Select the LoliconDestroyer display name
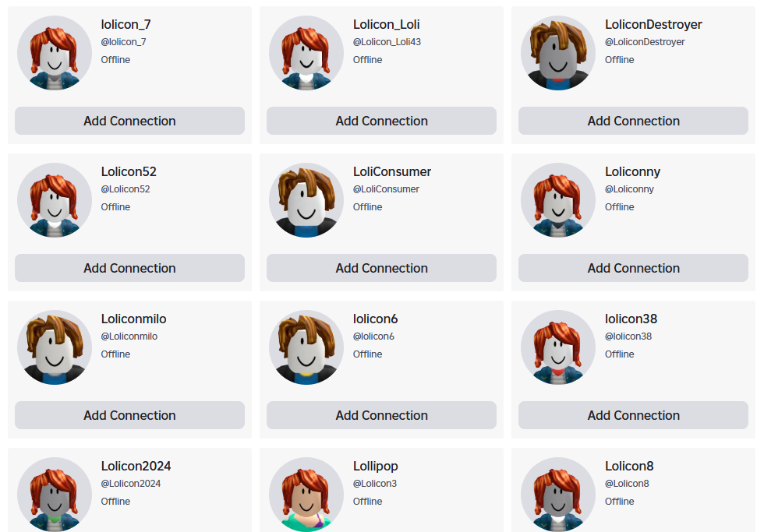This screenshot has width=764, height=532. 653,24
